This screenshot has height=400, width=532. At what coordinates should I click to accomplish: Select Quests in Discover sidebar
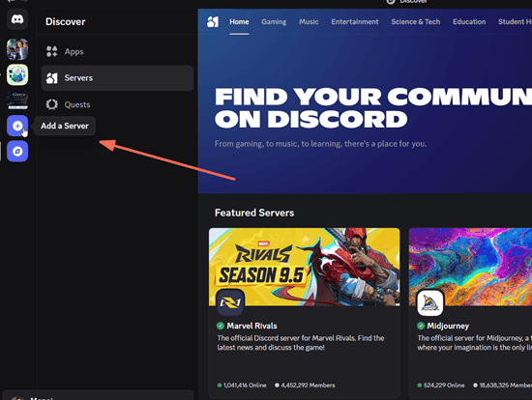(x=117, y=104)
